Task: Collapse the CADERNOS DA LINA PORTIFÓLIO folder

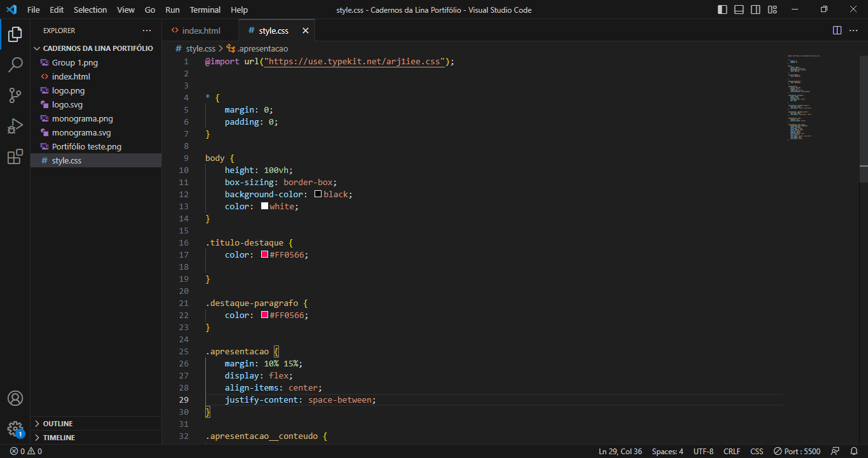Action: (96, 48)
